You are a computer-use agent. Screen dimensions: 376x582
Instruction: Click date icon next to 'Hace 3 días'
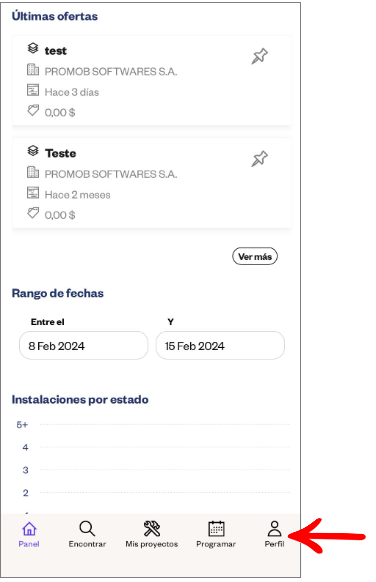tap(33, 90)
